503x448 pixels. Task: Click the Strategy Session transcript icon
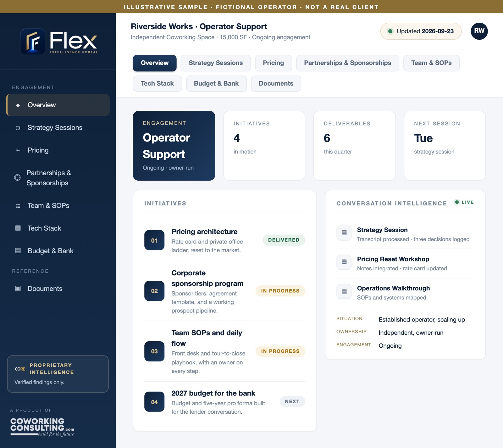[344, 233]
